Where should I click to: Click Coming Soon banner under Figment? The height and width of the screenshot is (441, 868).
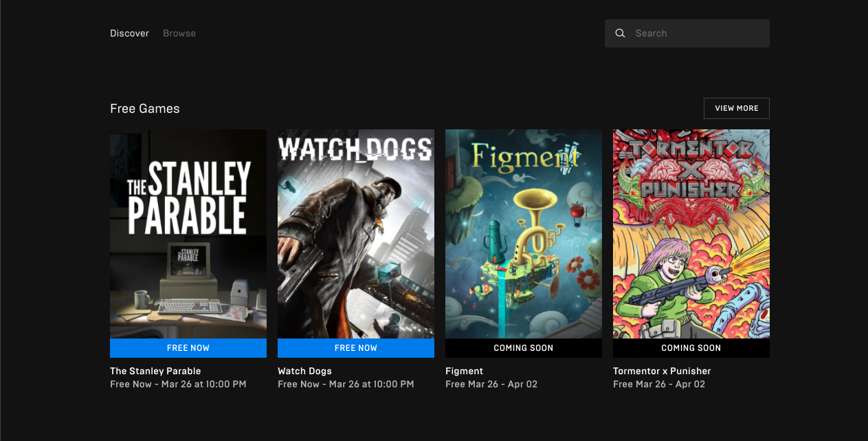[x=524, y=348]
